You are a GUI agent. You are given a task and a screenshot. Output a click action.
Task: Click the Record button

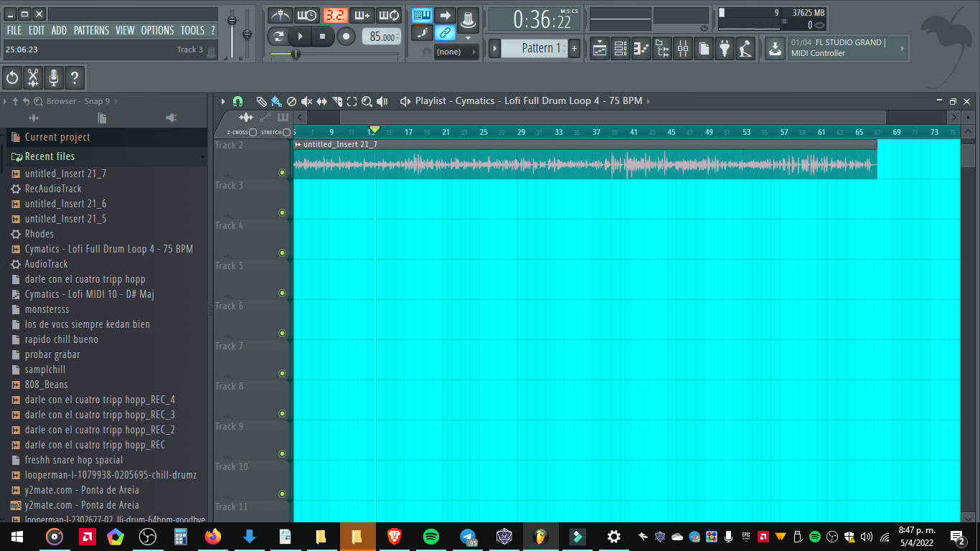pos(347,36)
